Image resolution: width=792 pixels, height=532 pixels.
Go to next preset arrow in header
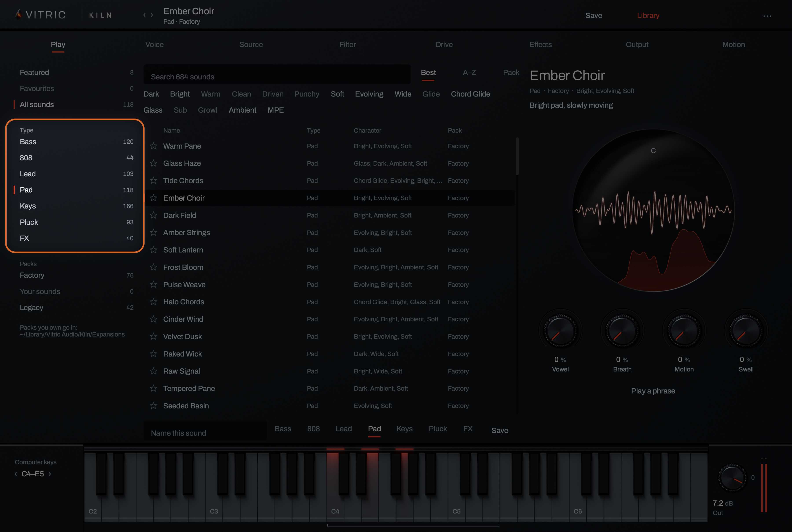tap(152, 15)
